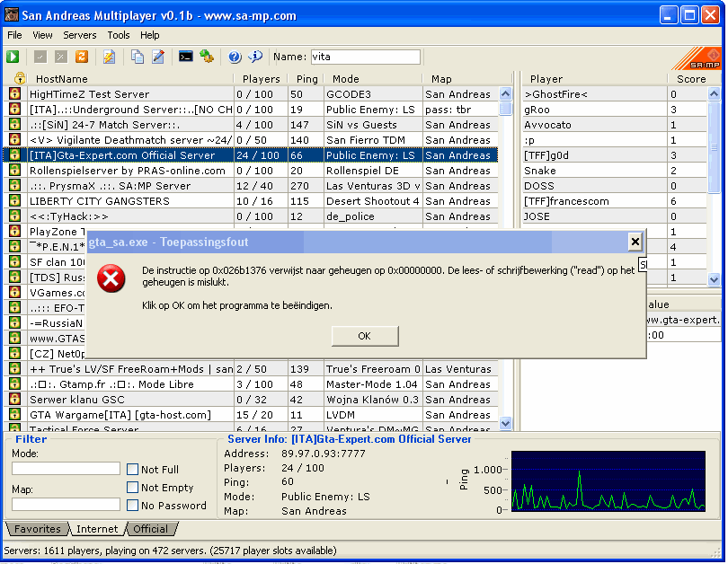Click the orange Refresh server icon

[82, 57]
